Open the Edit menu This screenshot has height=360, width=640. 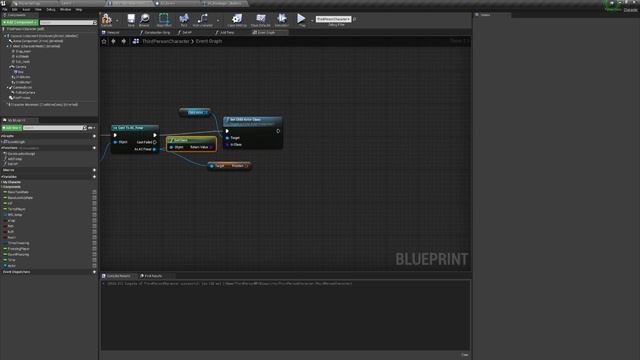click(15, 9)
